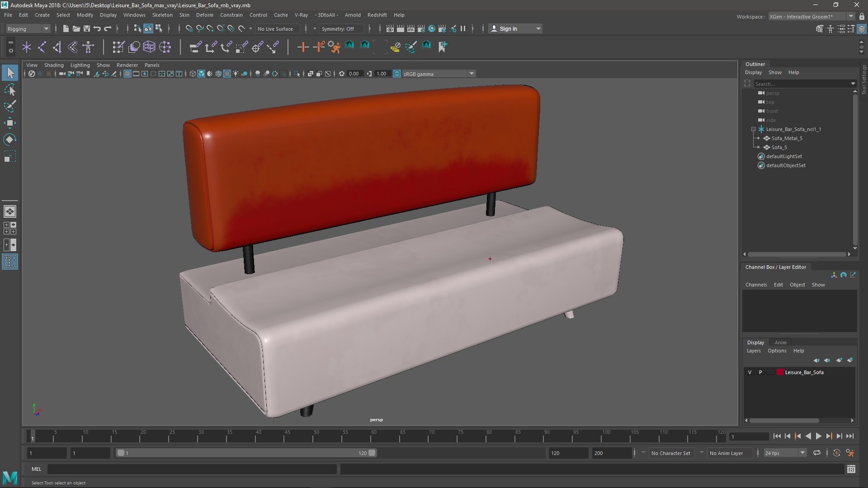
Task: Click the Parent Constraint shelf icon
Action: 195,47
